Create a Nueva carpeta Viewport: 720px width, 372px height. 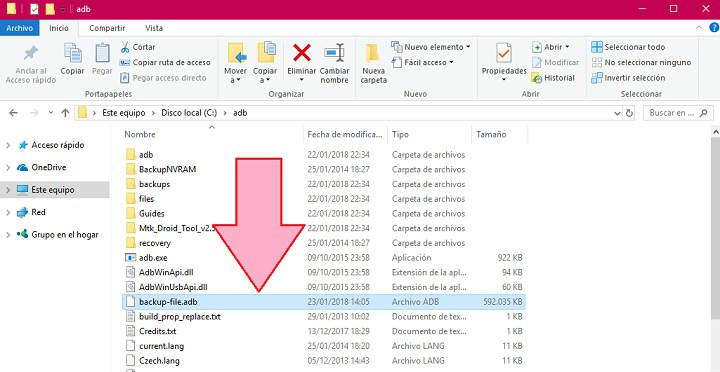point(373,63)
